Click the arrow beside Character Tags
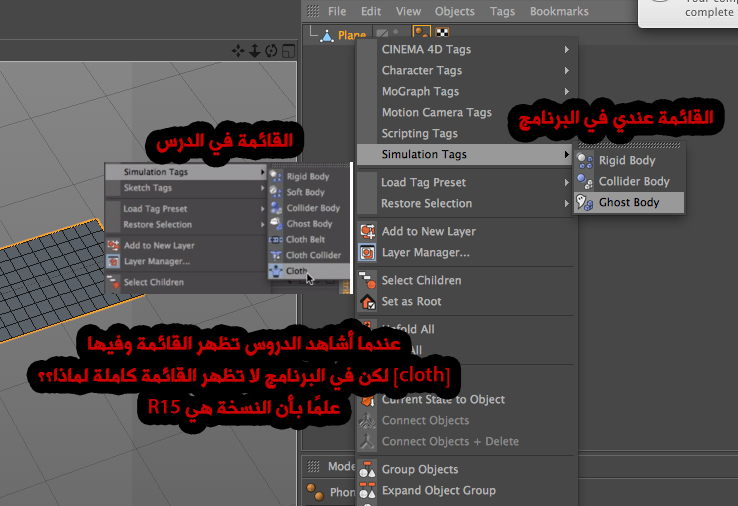This screenshot has height=506, width=738. pos(567,71)
